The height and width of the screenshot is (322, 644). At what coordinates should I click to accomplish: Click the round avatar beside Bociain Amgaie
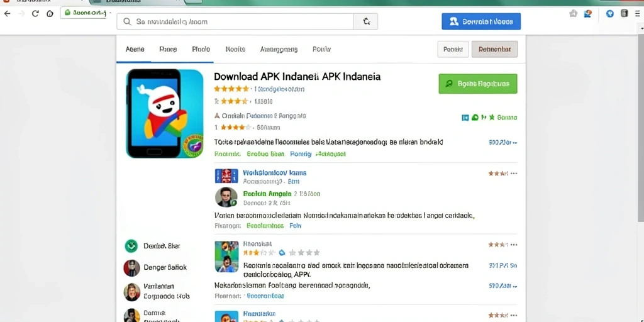tap(226, 197)
